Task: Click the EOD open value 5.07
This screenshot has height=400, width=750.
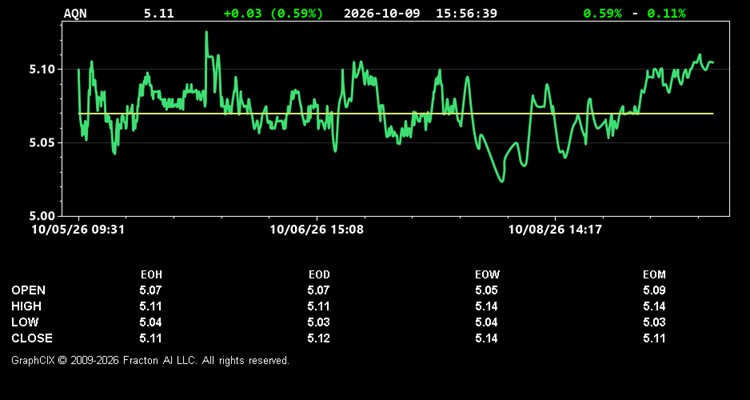Action: 319,290
